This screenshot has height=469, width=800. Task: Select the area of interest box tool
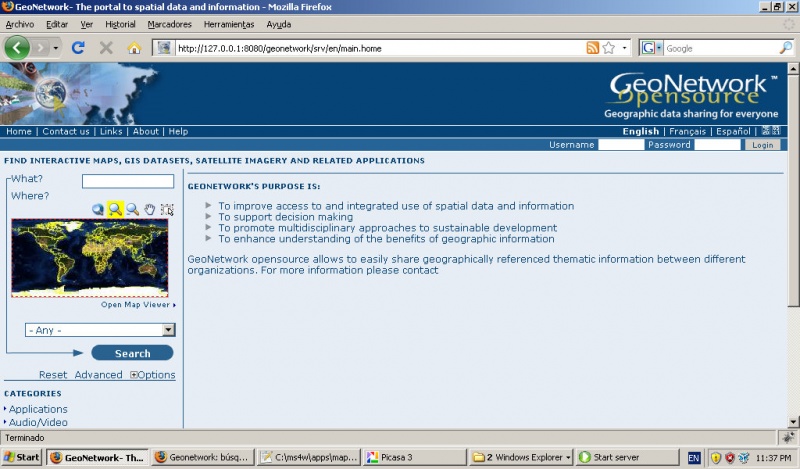[167, 209]
